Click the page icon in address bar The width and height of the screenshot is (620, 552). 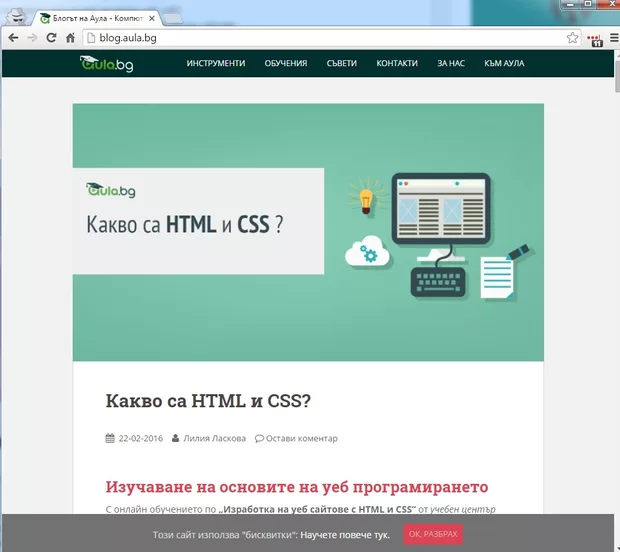pyautogui.click(x=91, y=38)
